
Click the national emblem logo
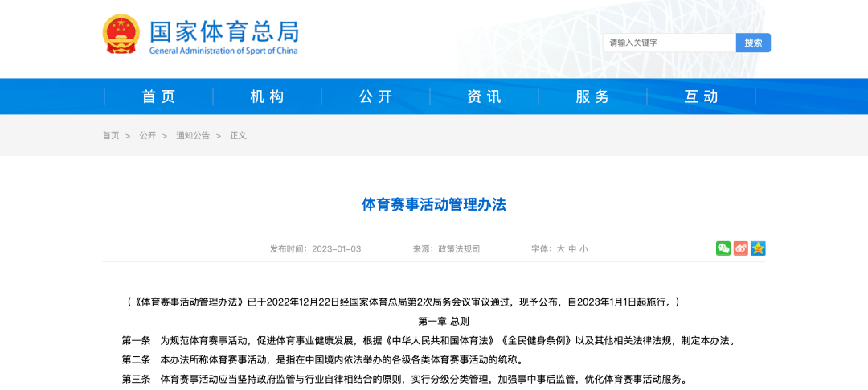(121, 34)
